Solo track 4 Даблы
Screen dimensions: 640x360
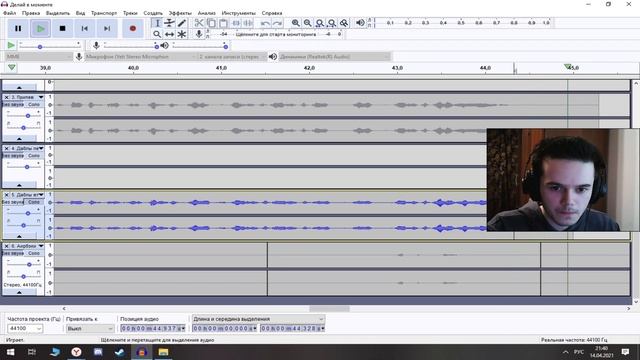tap(34, 156)
